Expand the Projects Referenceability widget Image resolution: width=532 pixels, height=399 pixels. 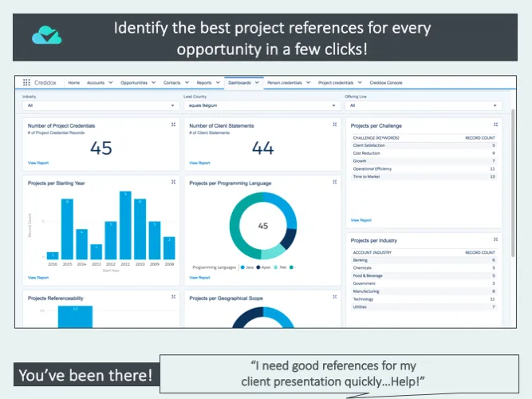173,297
